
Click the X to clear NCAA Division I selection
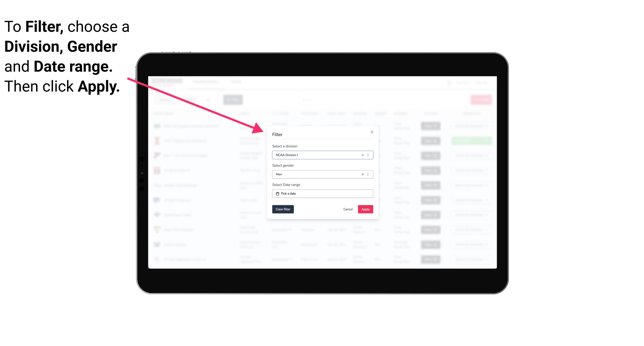(x=362, y=155)
